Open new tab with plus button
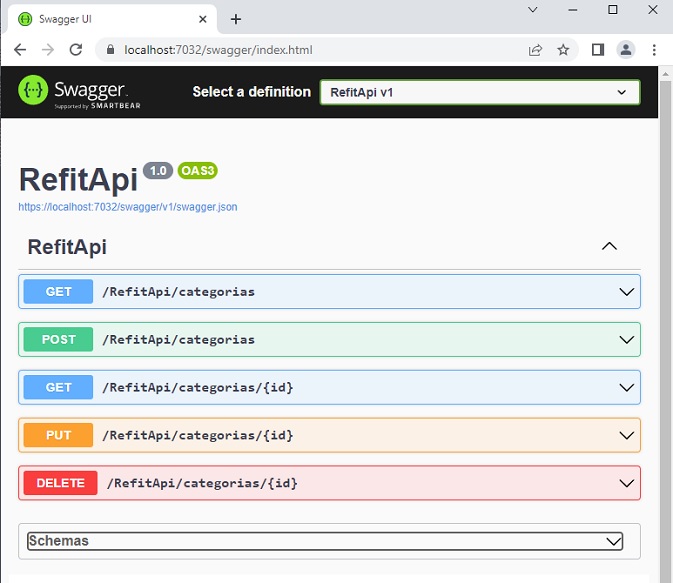This screenshot has width=673, height=583. 236,19
